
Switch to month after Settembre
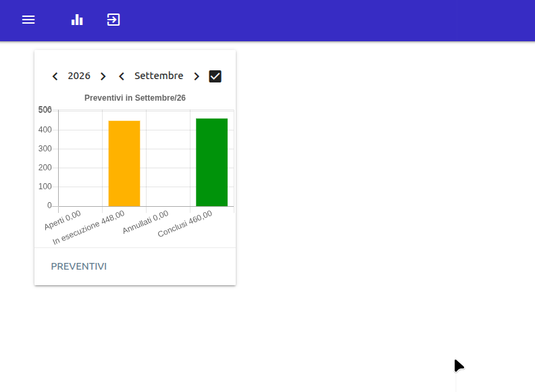(x=197, y=76)
